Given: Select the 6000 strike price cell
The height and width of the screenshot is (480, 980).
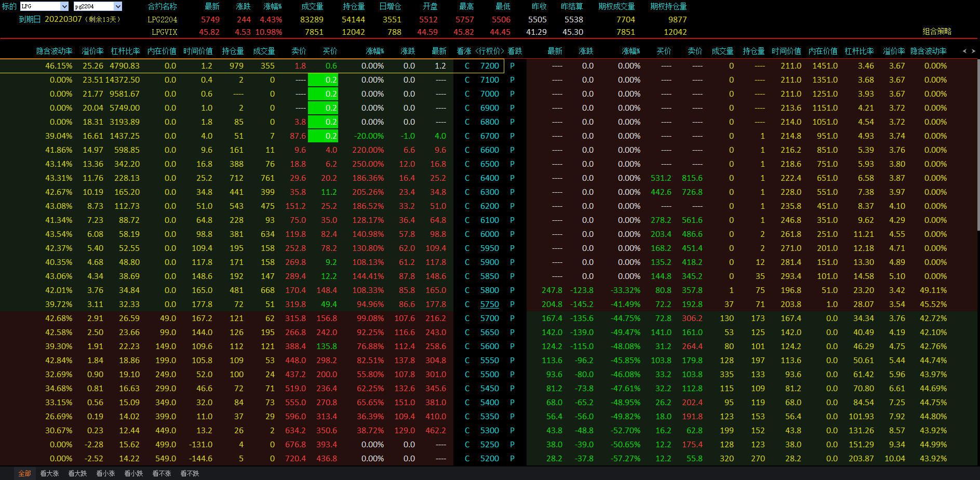Looking at the screenshot, I should [x=489, y=234].
